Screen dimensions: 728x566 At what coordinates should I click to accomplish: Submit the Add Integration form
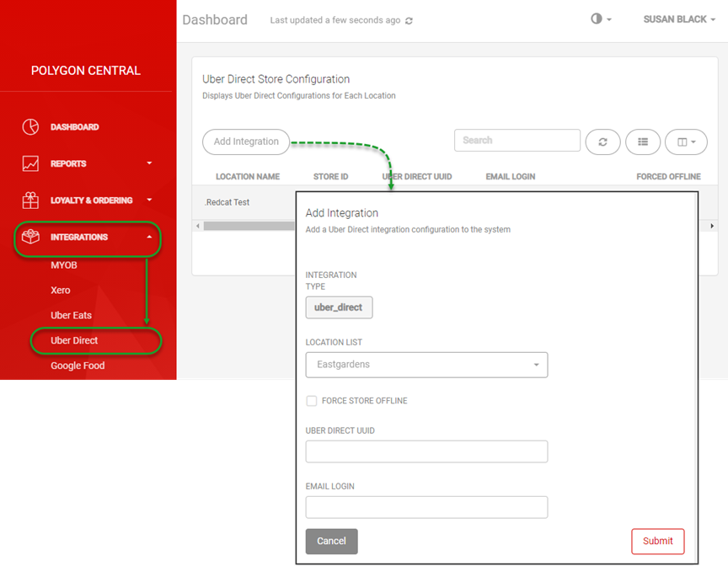[658, 541]
